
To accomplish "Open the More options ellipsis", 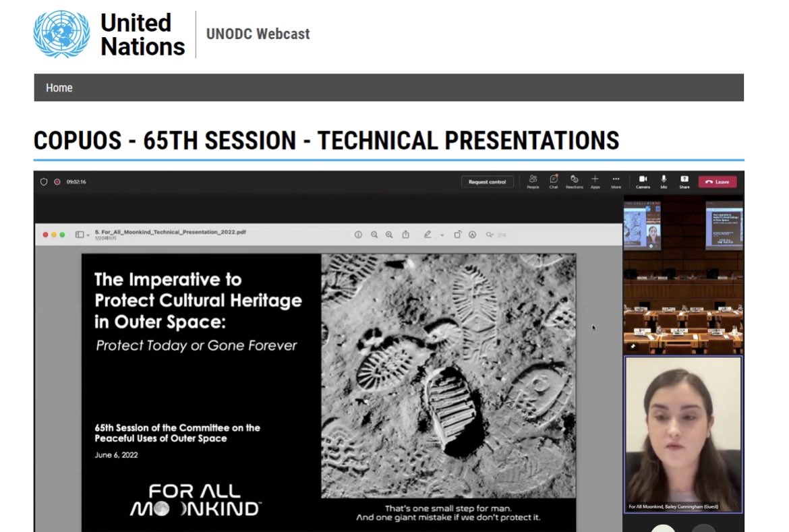I will [x=616, y=181].
